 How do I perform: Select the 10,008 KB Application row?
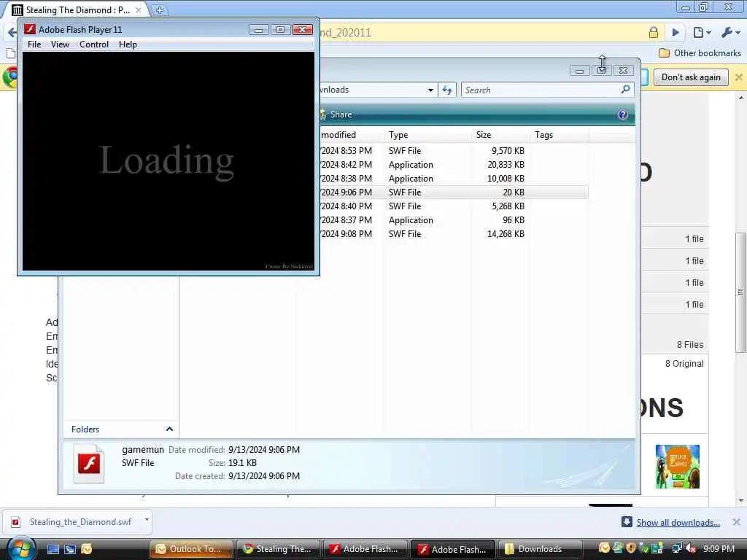click(x=454, y=178)
